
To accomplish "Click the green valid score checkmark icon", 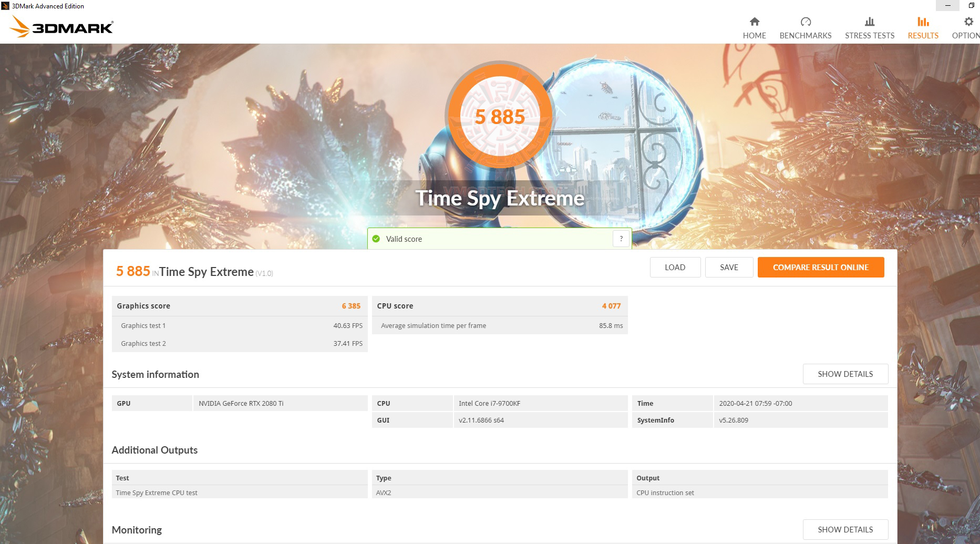I will tap(376, 239).
